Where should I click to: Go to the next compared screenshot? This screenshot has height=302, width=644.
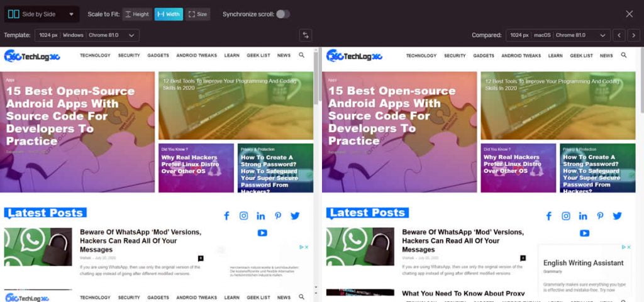pyautogui.click(x=634, y=35)
